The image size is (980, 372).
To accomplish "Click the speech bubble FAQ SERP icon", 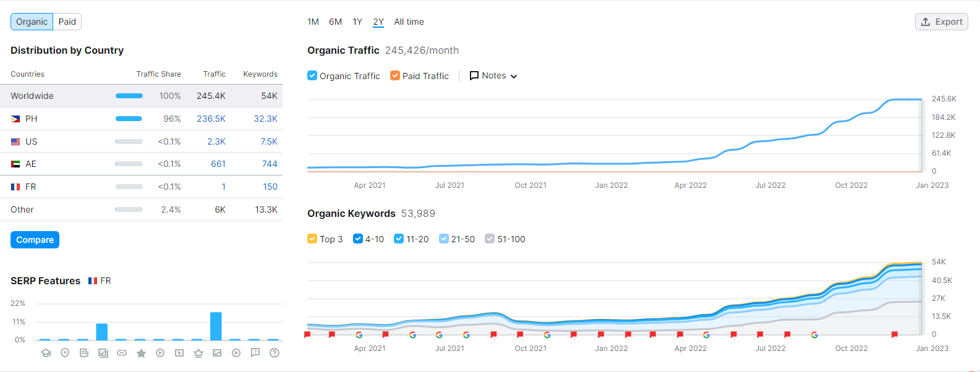I will (x=255, y=353).
